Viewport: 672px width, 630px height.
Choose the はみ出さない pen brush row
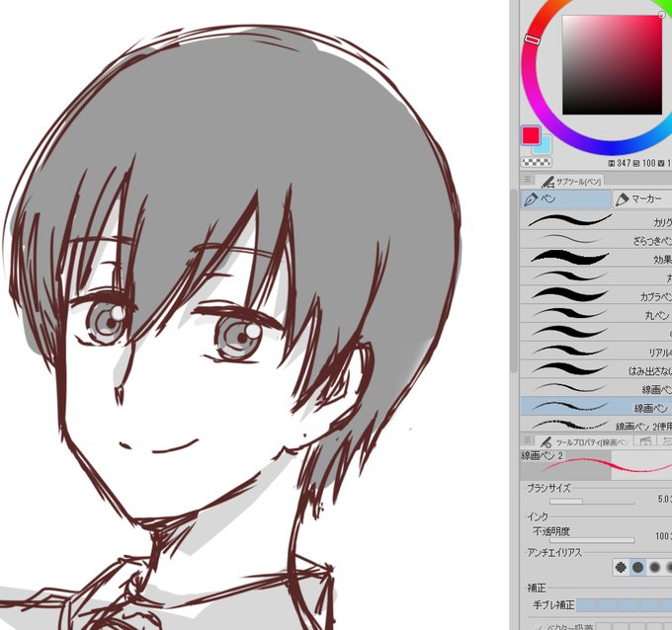tap(596, 369)
